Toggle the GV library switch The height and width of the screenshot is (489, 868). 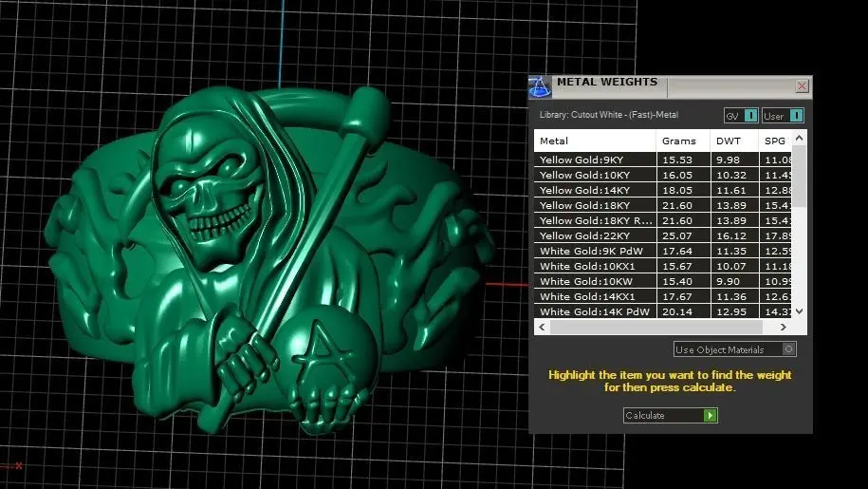tap(741, 116)
